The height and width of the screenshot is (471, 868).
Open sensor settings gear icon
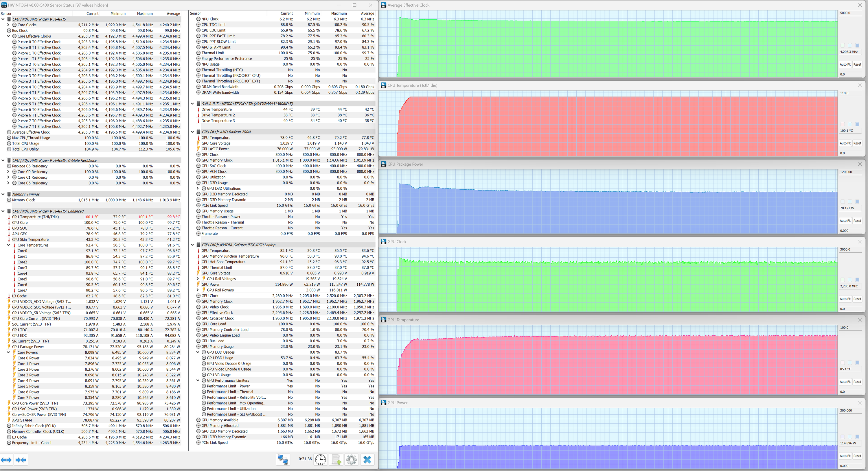click(x=351, y=459)
